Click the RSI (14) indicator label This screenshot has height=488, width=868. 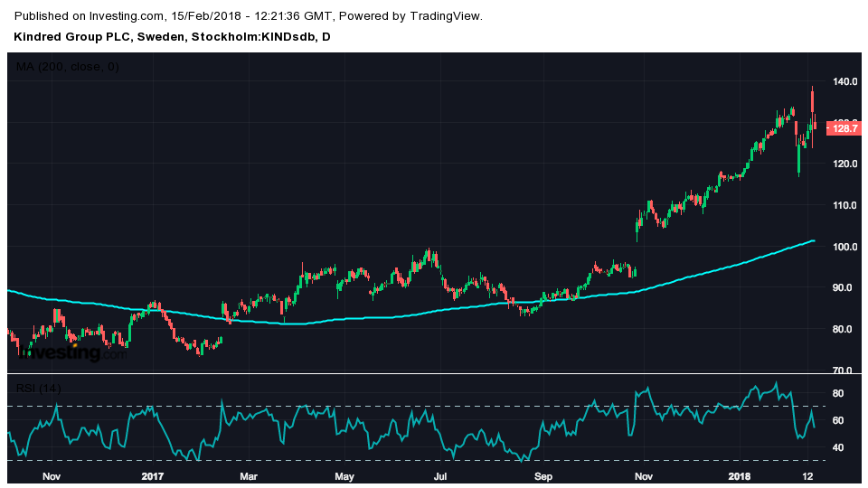tap(38, 389)
